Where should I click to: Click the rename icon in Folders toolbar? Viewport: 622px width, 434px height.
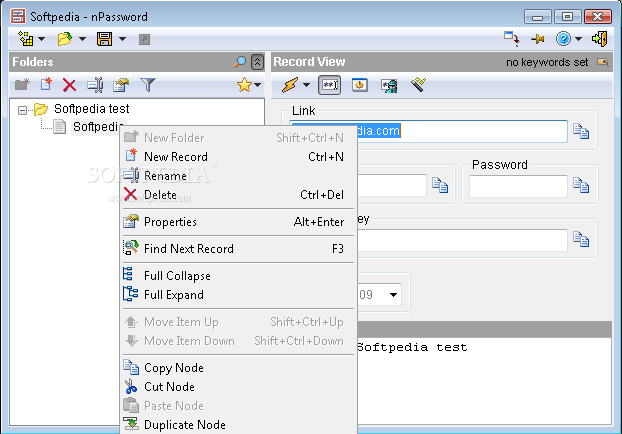[x=96, y=85]
